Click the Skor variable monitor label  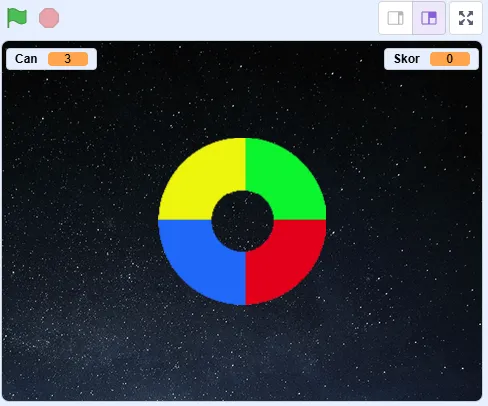click(407, 59)
